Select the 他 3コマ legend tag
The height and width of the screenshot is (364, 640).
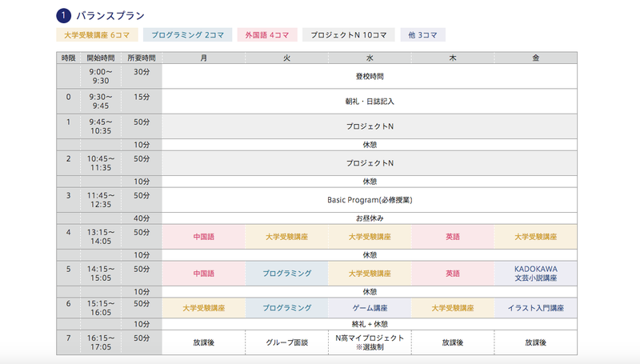(x=422, y=34)
